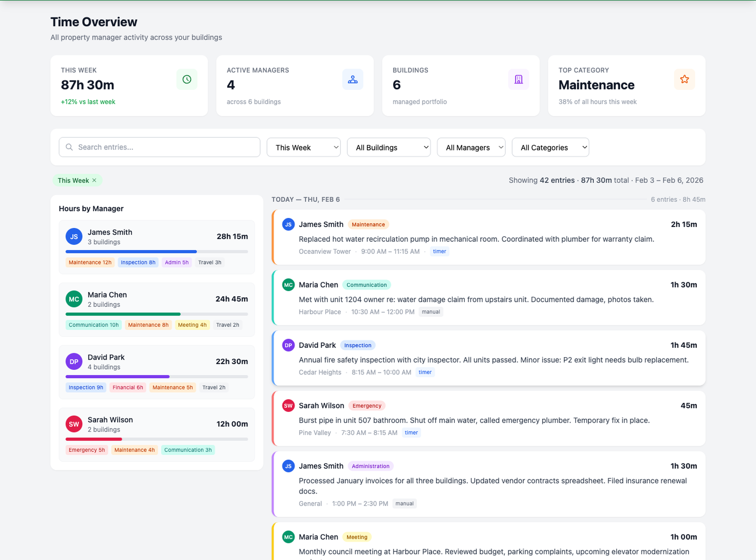Open the All Categories dropdown
This screenshot has width=756, height=560.
pos(550,147)
